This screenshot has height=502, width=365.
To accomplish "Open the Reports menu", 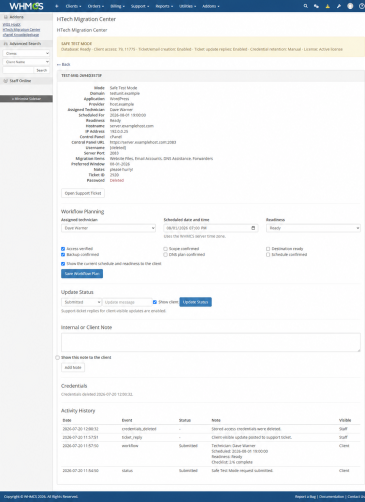I will 164,6.
